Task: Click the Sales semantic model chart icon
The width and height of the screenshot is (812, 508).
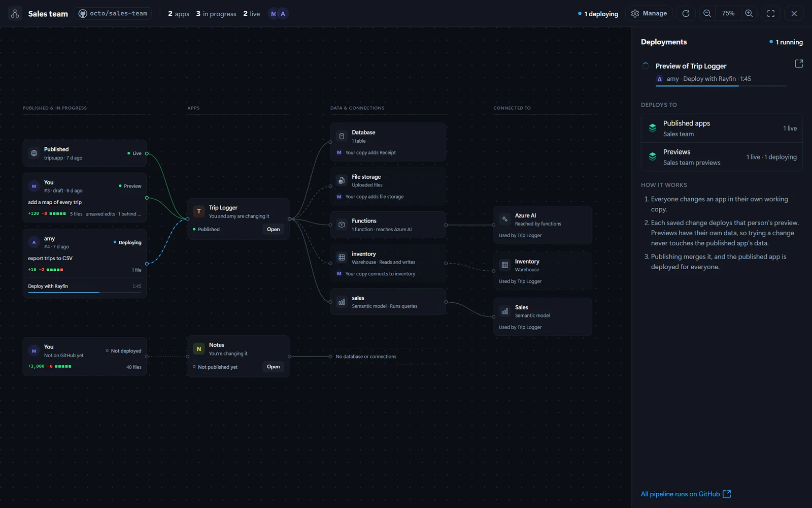Action: [504, 311]
